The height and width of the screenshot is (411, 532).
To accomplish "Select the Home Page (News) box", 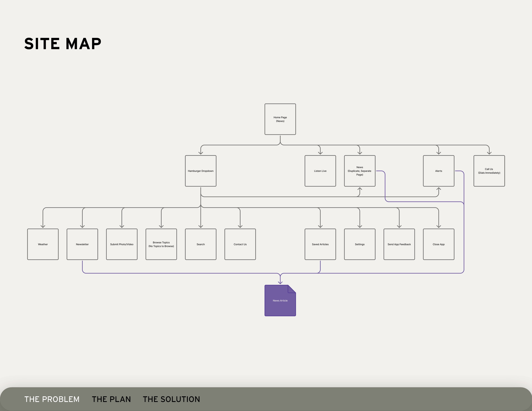I will click(x=280, y=119).
